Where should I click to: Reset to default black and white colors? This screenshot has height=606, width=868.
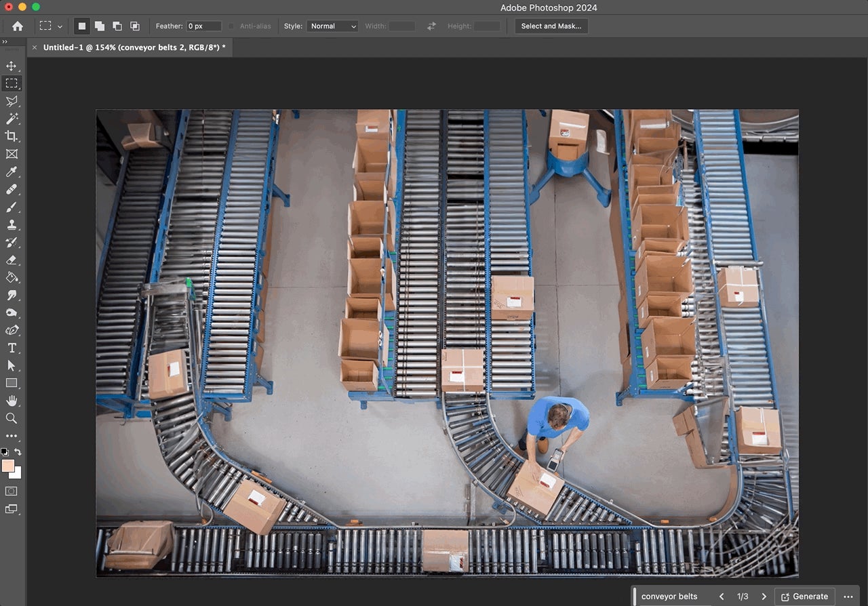[5, 451]
